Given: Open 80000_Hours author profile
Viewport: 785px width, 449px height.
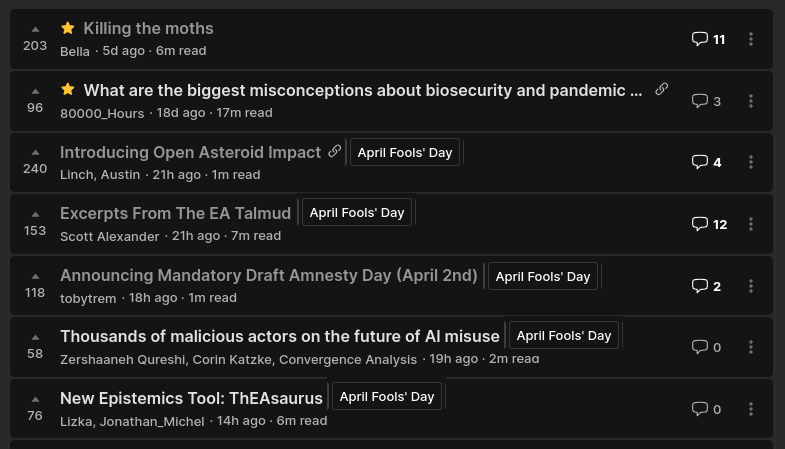Looking at the screenshot, I should 102,113.
